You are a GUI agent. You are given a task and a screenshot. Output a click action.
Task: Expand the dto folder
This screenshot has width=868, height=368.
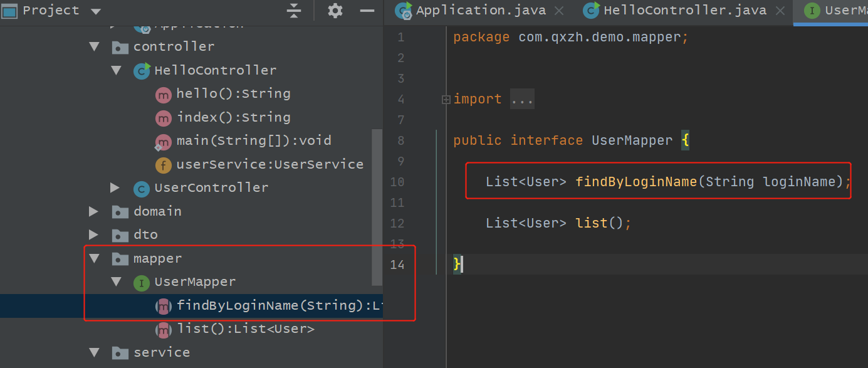click(94, 235)
